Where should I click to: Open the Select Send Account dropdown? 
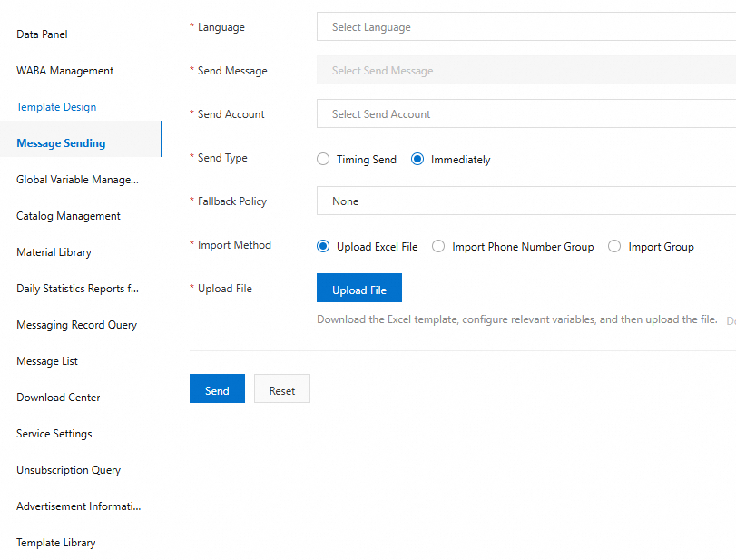tap(526, 113)
